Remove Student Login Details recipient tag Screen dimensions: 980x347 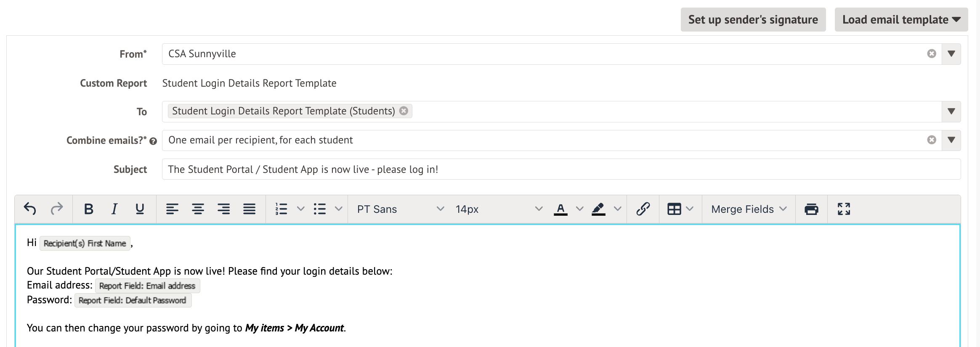click(404, 111)
